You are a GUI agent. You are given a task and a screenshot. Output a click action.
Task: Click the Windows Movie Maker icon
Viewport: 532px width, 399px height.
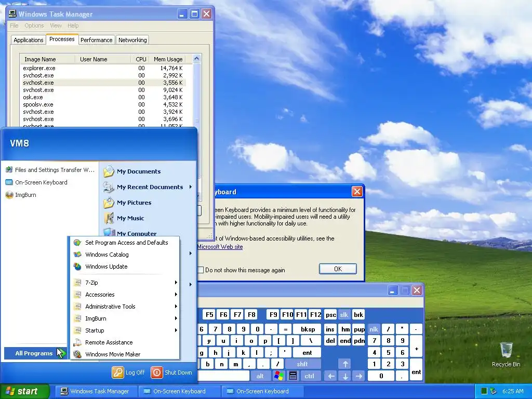pos(78,354)
